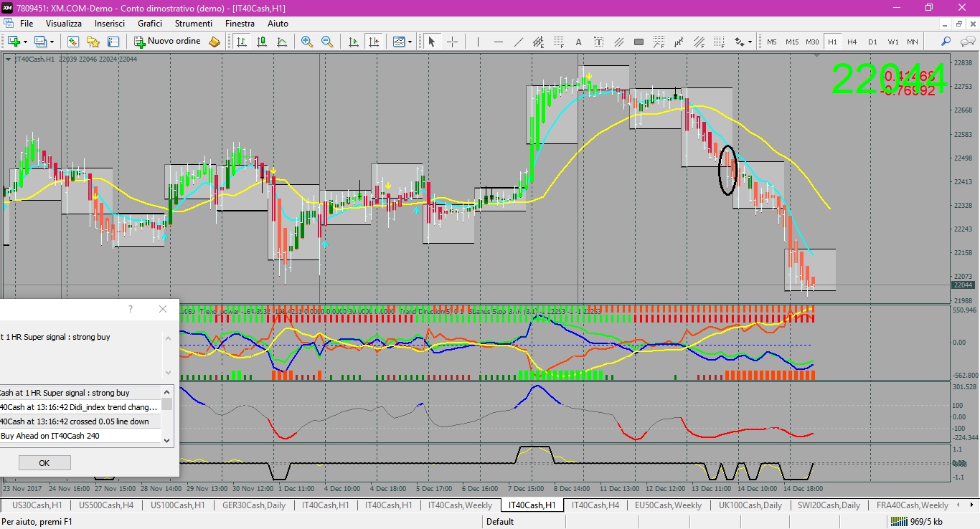The image size is (980, 529).
Task: Open a new chart with the toolbar icon
Action: click(14, 42)
